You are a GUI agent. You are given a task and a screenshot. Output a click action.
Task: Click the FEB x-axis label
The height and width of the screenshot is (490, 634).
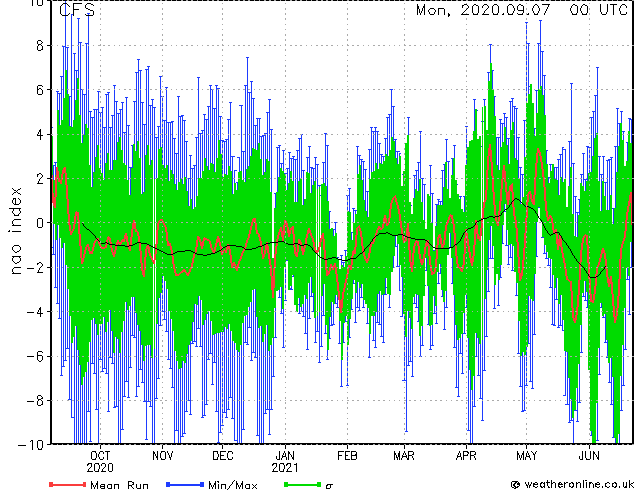[347, 456]
